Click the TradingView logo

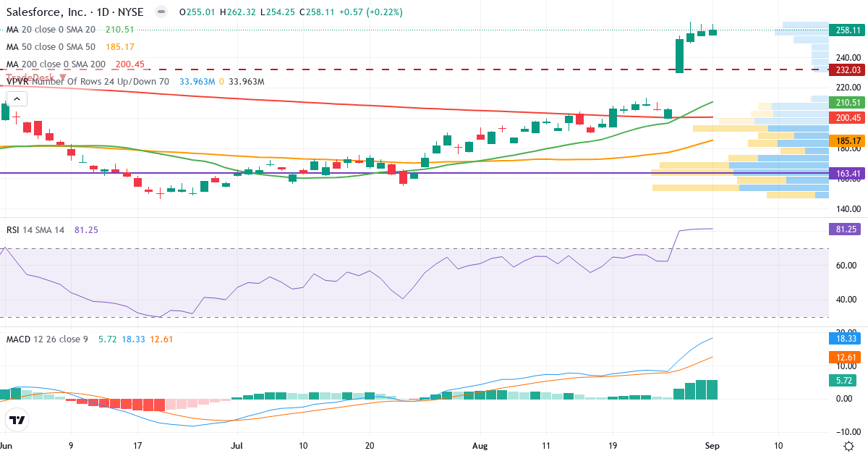click(x=17, y=420)
